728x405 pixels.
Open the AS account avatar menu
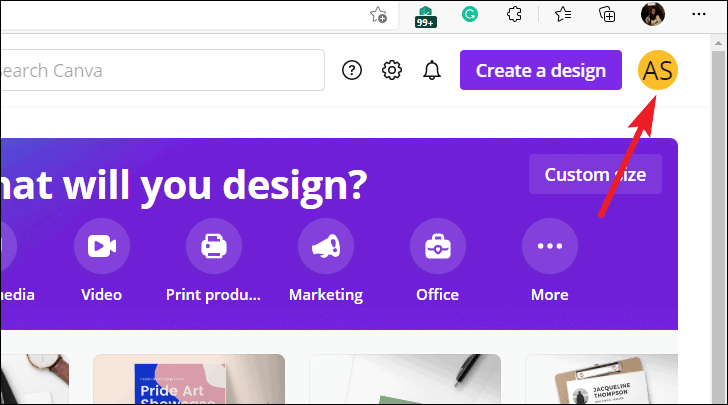tap(657, 70)
